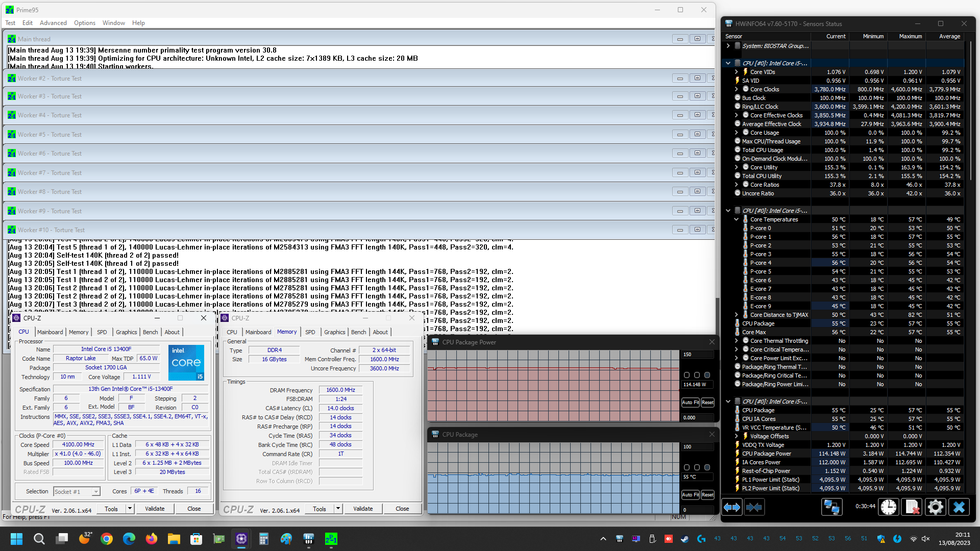Click the HWiNFO clock reset-timer icon
Viewport: 980px width, 551px height.
(889, 507)
